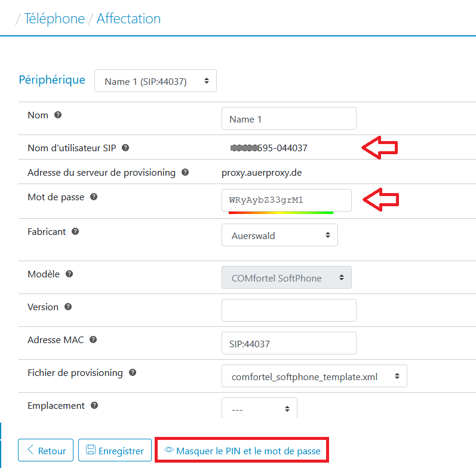Focus the Mot de passe input field
The image size is (476, 468).
pos(286,200)
